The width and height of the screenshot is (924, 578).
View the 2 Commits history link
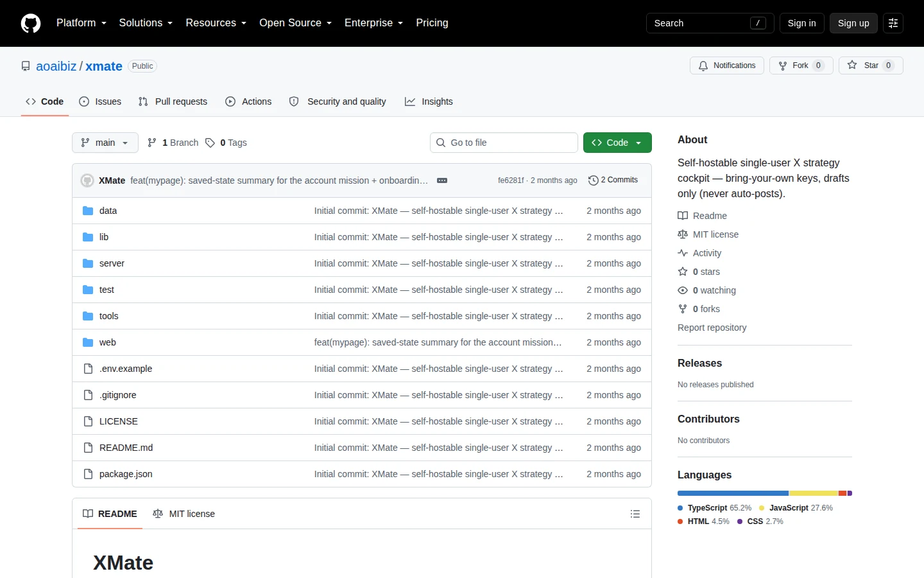613,180
